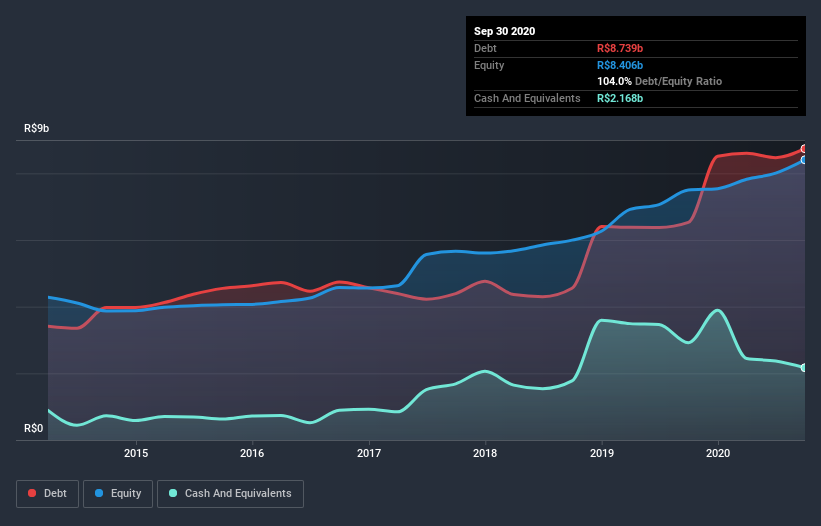Click the 104.0% Debt/Equity Ratio text
Screen dimensions: 821x526
click(659, 82)
